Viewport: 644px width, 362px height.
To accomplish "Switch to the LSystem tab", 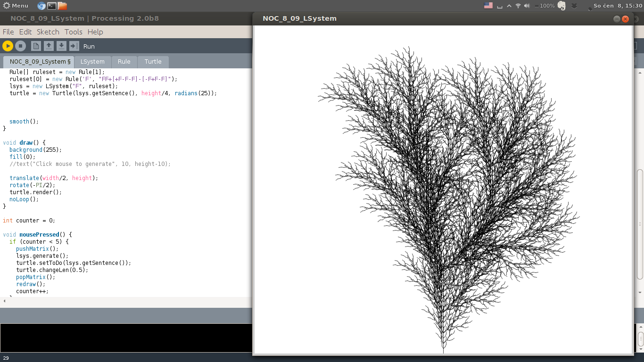I will [x=92, y=62].
